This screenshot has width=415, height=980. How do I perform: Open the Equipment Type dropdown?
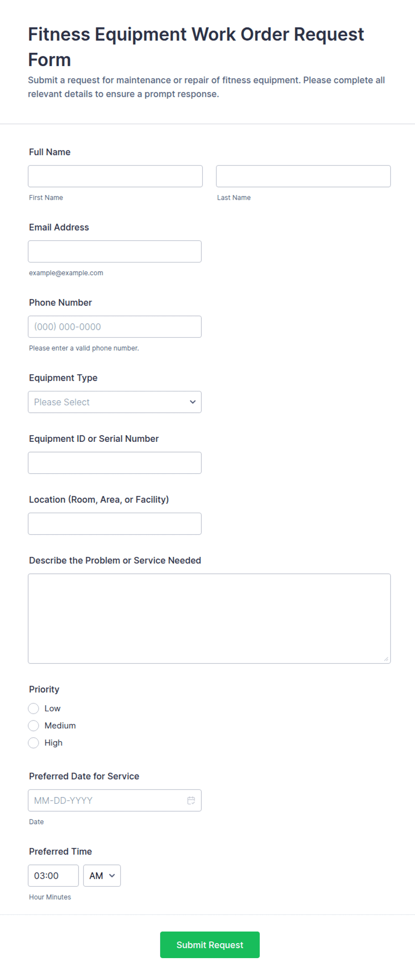pyautogui.click(x=115, y=402)
